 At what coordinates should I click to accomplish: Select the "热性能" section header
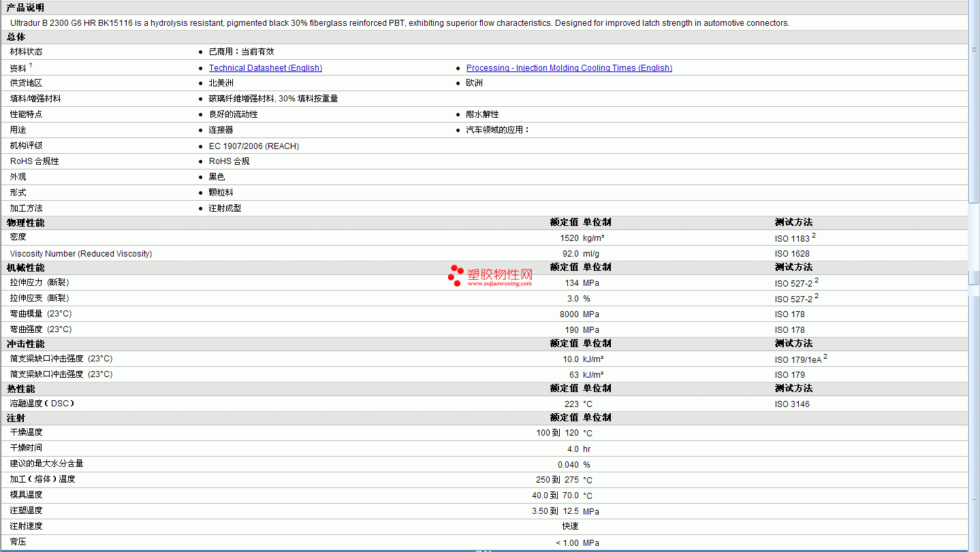20,389
